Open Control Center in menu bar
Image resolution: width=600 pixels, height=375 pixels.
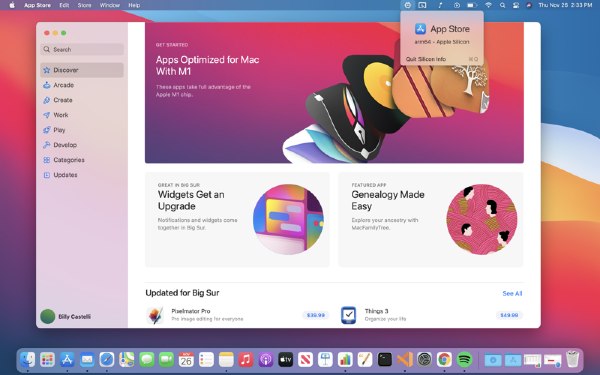tap(516, 5)
